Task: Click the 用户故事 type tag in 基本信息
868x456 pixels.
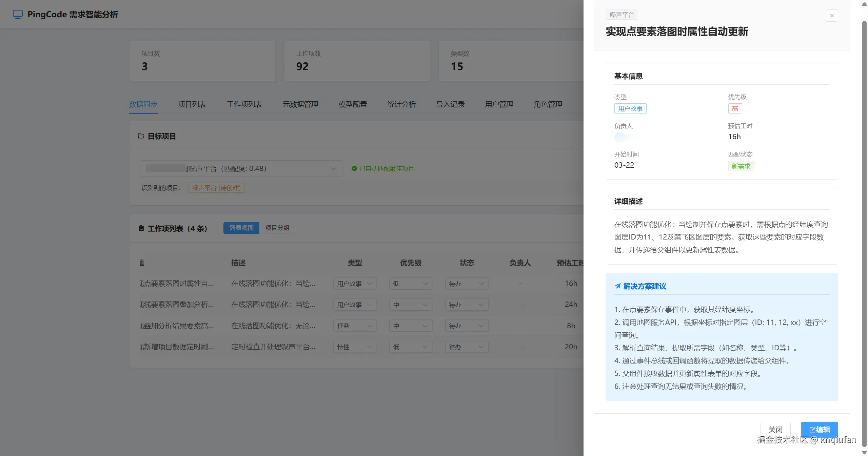Action: [x=630, y=108]
